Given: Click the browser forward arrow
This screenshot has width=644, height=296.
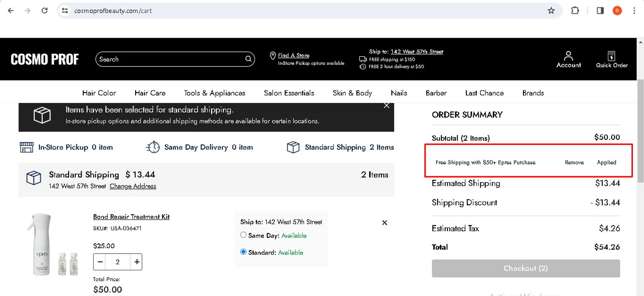Looking at the screenshot, I should 27,11.
